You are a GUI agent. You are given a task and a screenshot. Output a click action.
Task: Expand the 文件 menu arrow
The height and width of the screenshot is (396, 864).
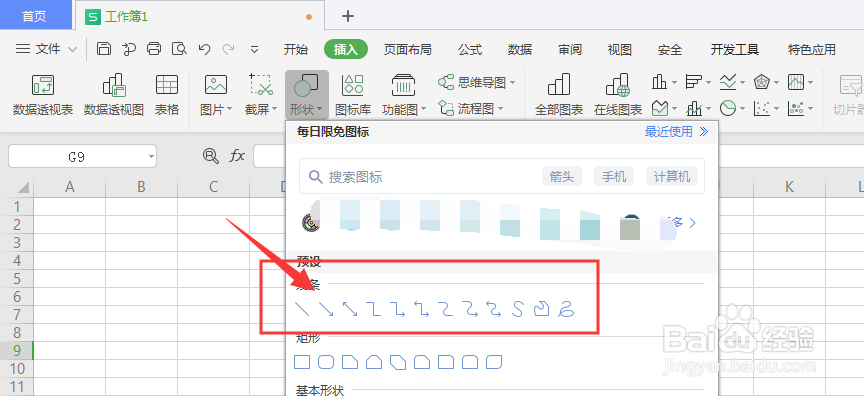click(72, 50)
